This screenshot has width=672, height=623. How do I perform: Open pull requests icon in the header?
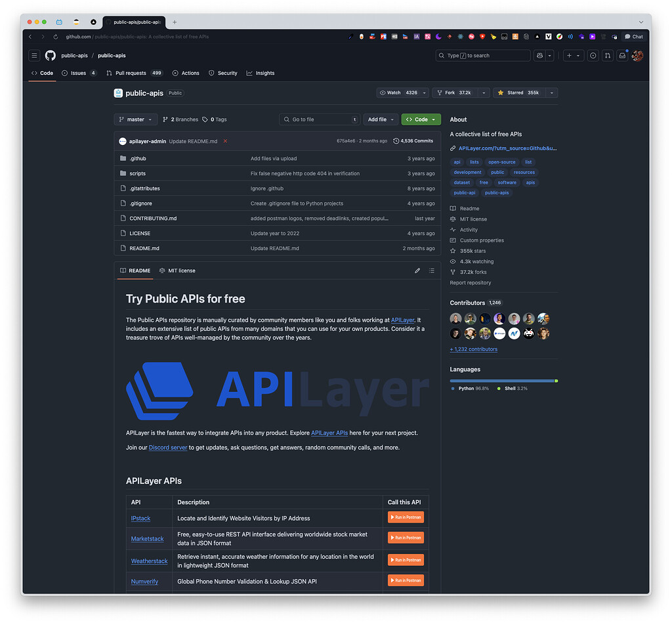point(607,55)
